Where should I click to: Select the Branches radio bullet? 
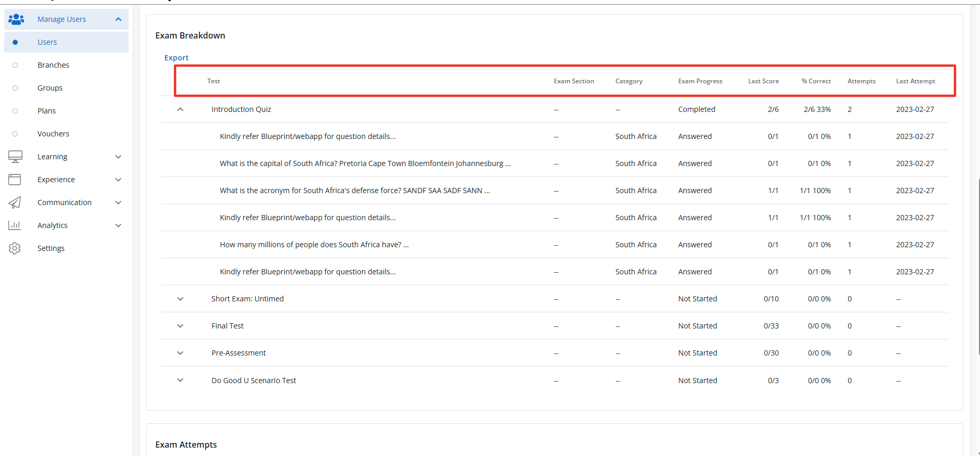[x=15, y=65]
